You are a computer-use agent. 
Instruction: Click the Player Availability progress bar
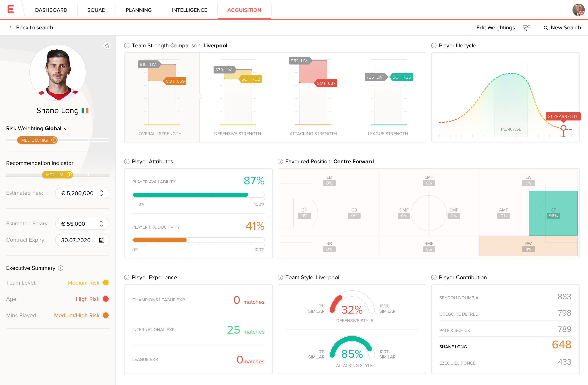(198, 195)
